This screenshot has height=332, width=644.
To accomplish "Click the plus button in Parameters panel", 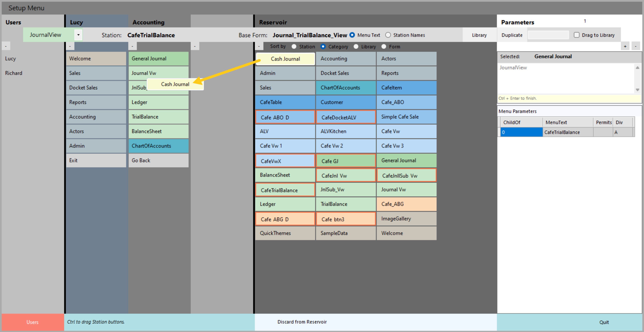I will (625, 46).
